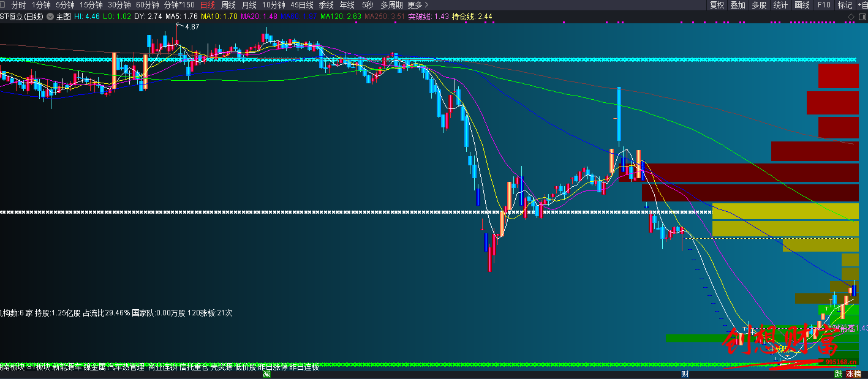The height and width of the screenshot is (379, 868).
Task: Select the 日线 daily period tab
Action: point(208,5)
